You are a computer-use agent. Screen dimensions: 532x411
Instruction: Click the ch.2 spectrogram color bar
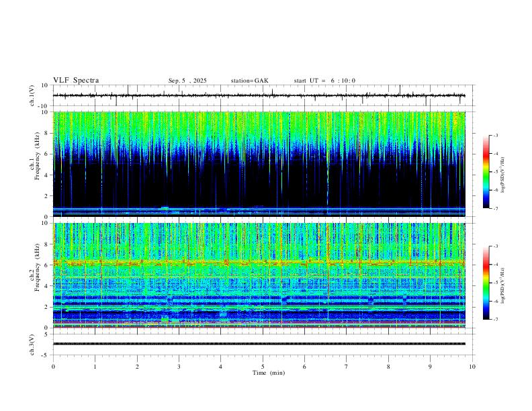pyautogui.click(x=486, y=283)
